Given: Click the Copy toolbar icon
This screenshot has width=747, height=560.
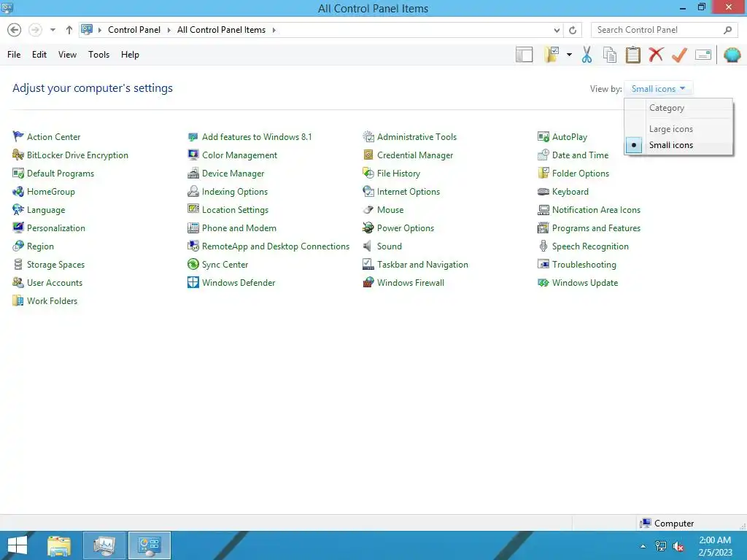Looking at the screenshot, I should (609, 55).
